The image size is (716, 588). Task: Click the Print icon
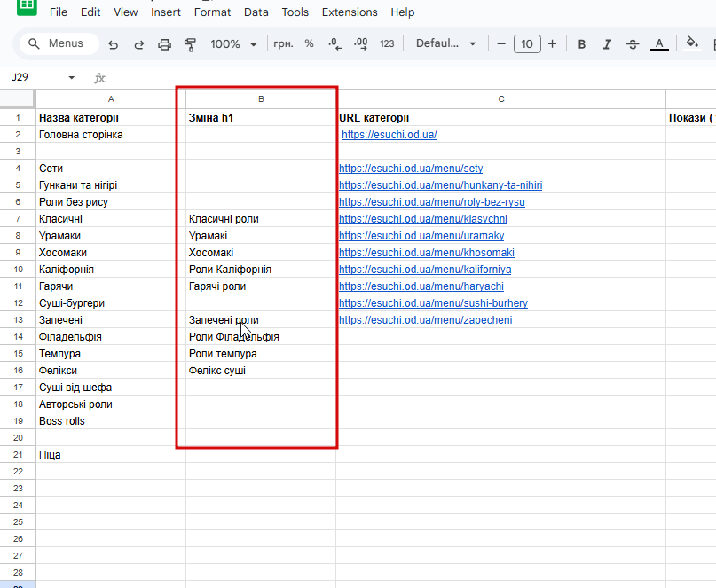164,44
